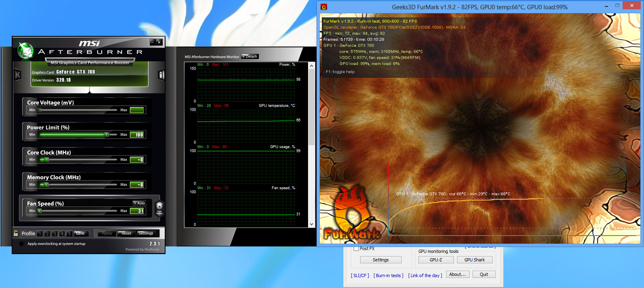The width and height of the screenshot is (644, 288).
Task: Open the Burn-in tests link
Action: click(388, 275)
